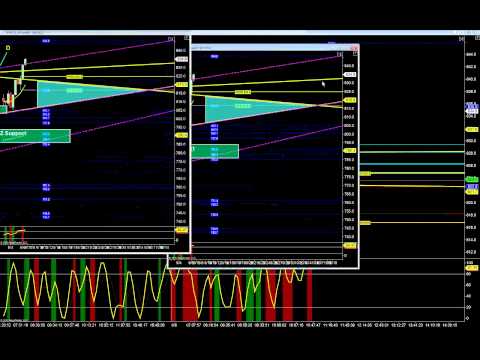Viewport: 480px width, 360px height.
Task: Select the lowest yellow horizontal line in background chart
Action: (x=412, y=222)
